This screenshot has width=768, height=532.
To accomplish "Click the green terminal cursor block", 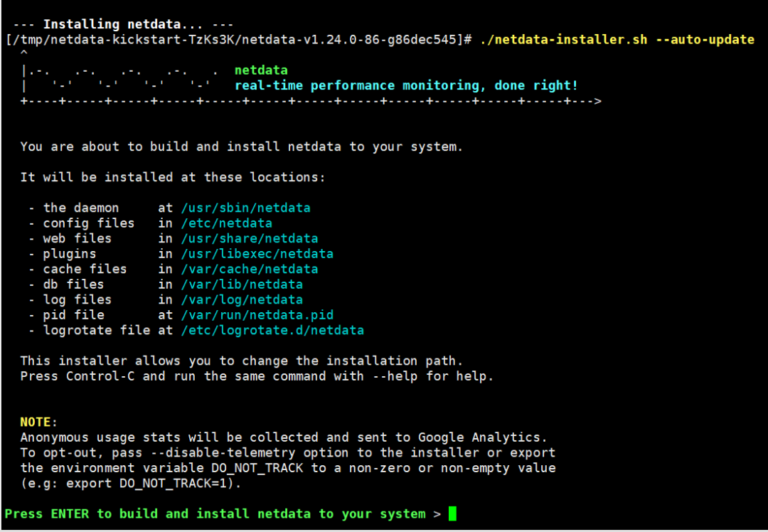I will click(x=452, y=514).
